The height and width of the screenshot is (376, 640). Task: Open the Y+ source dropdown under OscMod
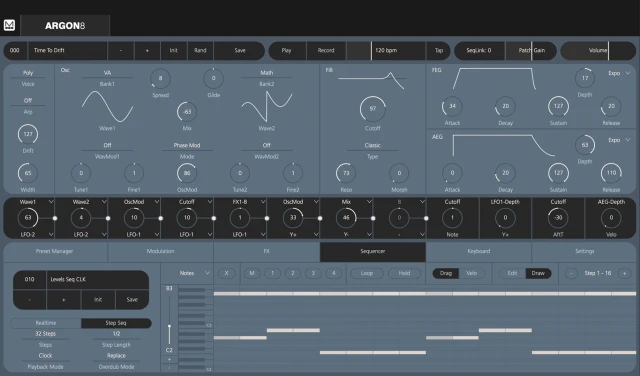point(316,234)
